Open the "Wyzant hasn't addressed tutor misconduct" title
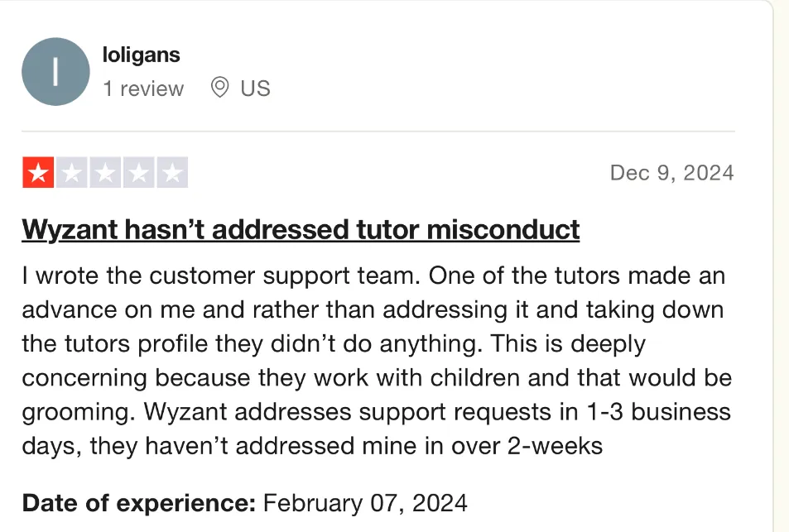The height and width of the screenshot is (532, 789). point(301,229)
